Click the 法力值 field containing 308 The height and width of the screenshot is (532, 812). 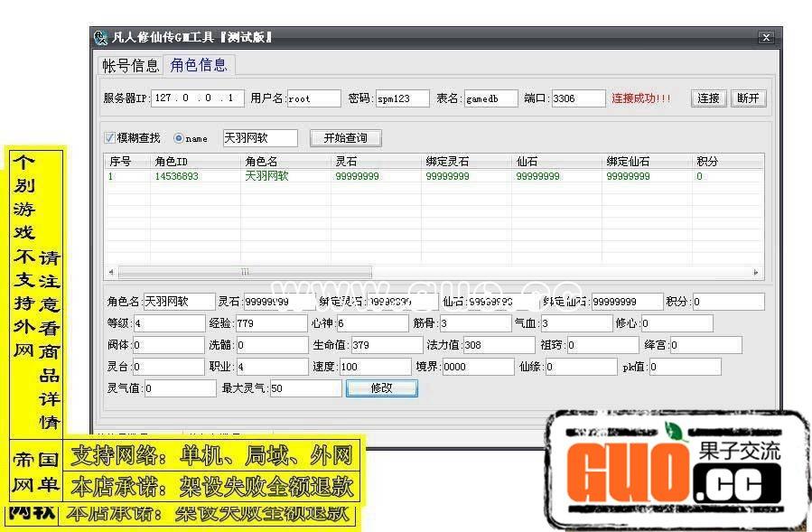(x=499, y=345)
